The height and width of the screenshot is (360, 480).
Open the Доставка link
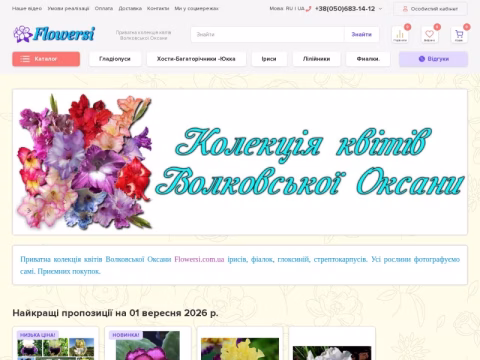pos(130,9)
